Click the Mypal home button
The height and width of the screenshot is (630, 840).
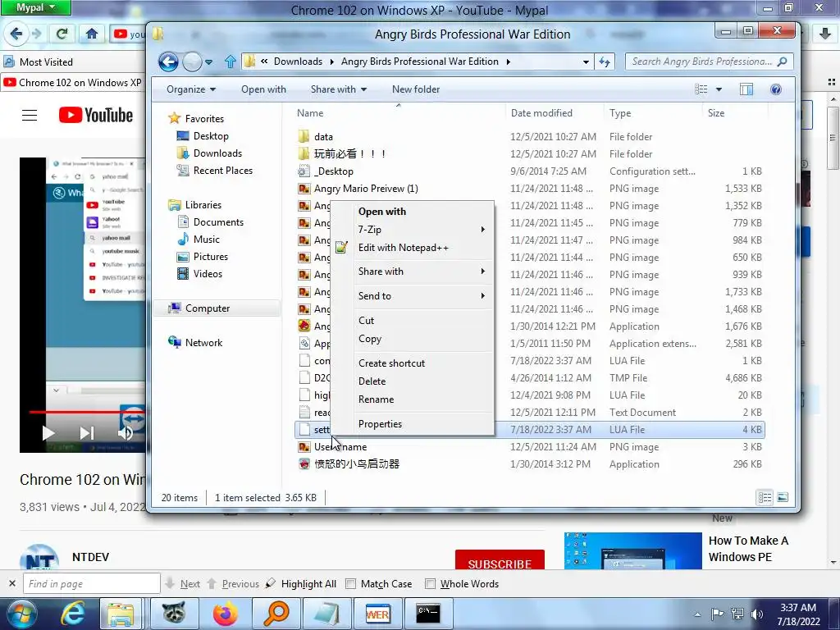(x=92, y=34)
